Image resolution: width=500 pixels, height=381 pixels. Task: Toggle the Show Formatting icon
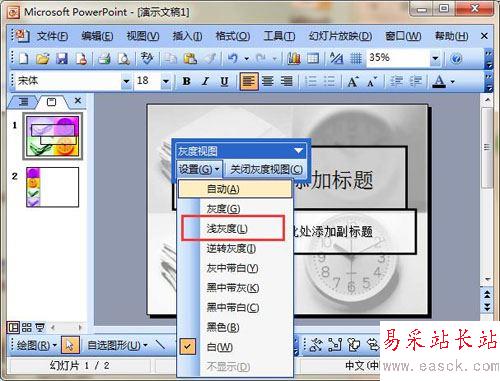[x=336, y=58]
